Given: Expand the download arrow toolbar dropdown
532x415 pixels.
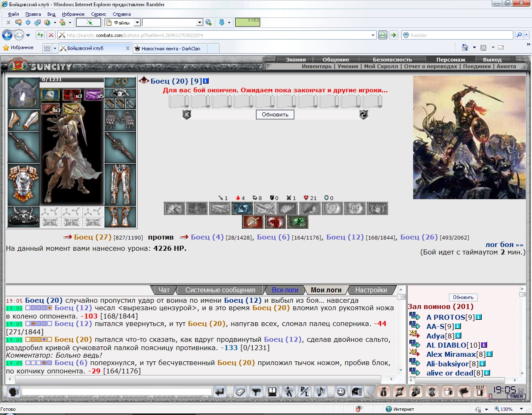Looking at the screenshot, I should coord(229,22).
